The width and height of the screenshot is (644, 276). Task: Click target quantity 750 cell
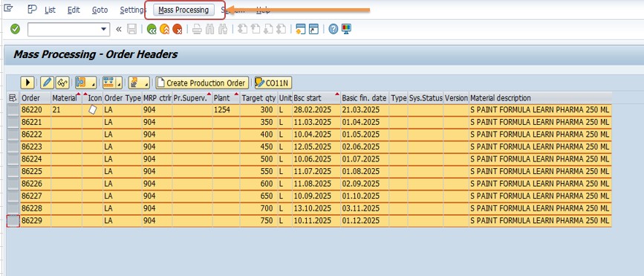click(x=258, y=221)
